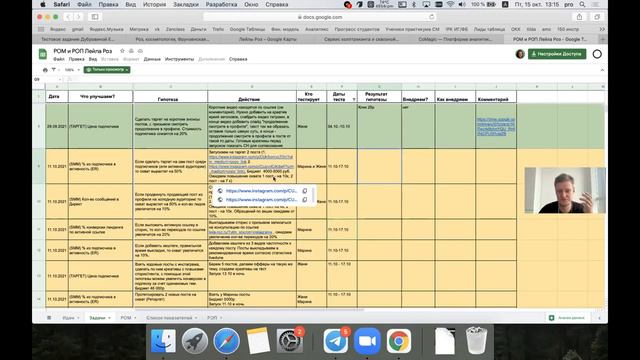Open Finder from the Dock

tap(164, 341)
